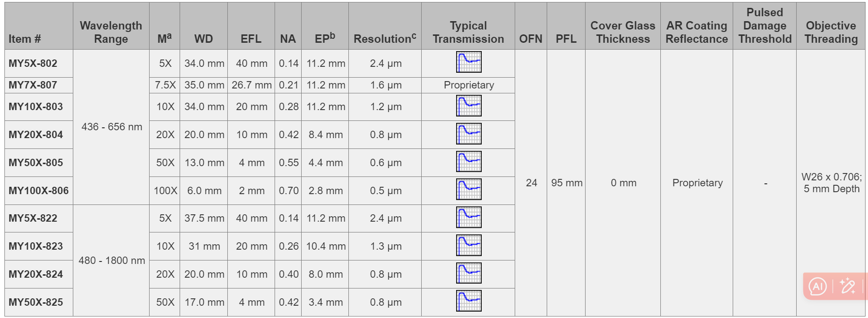Click the Resolution column header
Viewport: 868px width, 318px height.
385,38
